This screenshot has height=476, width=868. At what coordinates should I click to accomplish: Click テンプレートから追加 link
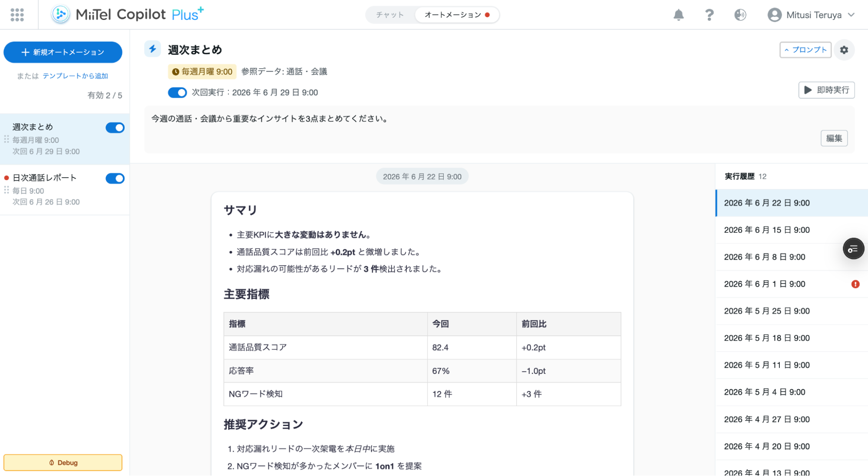75,76
